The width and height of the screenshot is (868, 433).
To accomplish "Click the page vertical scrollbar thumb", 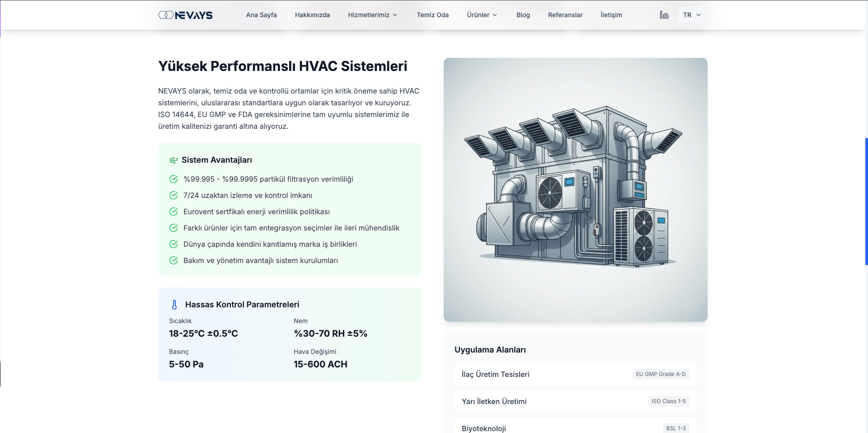I will tap(866, 201).
